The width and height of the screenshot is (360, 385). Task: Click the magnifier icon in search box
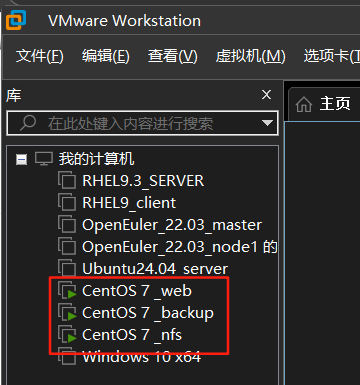[x=28, y=123]
